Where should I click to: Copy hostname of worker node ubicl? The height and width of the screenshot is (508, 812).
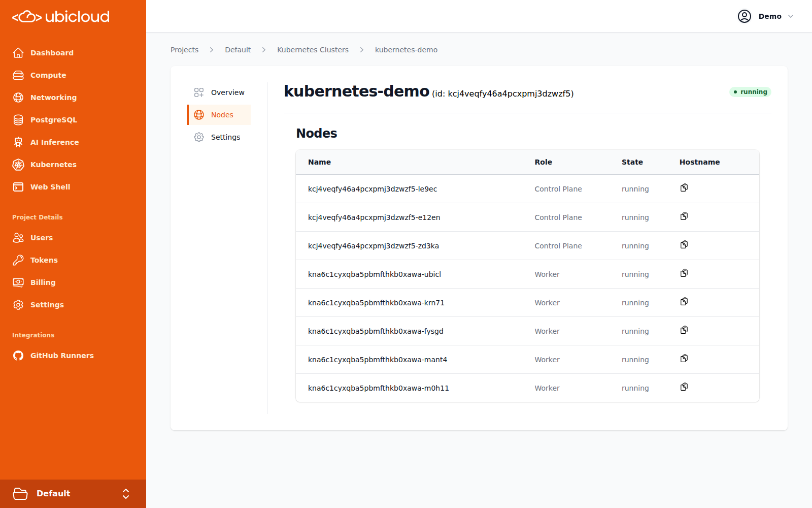point(684,273)
